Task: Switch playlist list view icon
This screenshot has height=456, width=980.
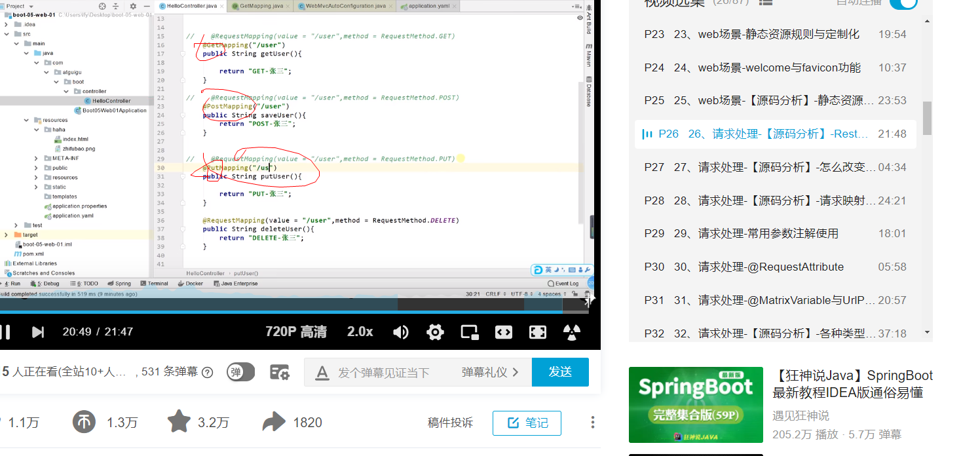Action: tap(765, 3)
